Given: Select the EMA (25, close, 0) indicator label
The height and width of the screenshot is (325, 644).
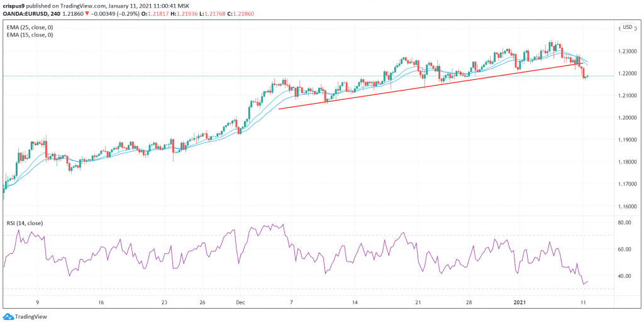Looking at the screenshot, I should (x=30, y=28).
